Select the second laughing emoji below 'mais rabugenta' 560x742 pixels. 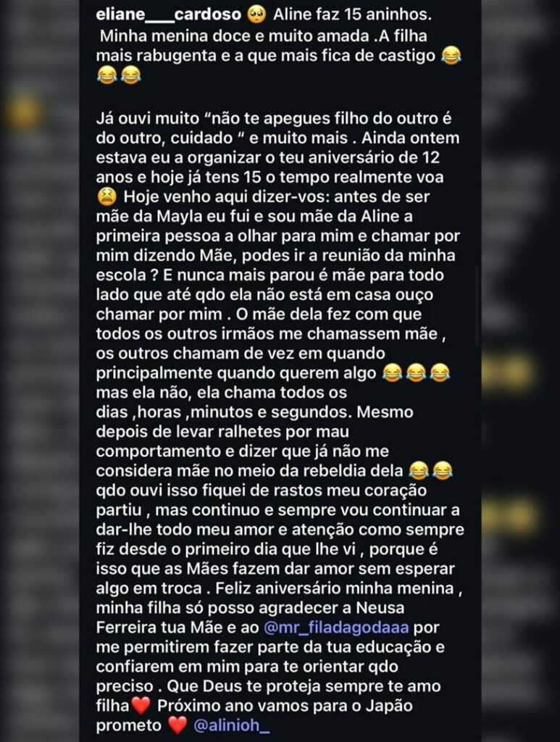(x=131, y=75)
